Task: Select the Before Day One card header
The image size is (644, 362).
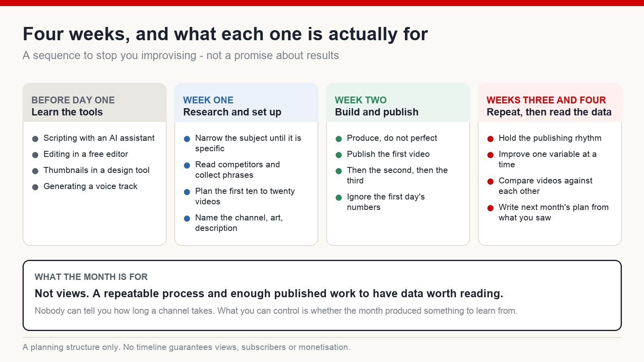Action: pos(95,103)
